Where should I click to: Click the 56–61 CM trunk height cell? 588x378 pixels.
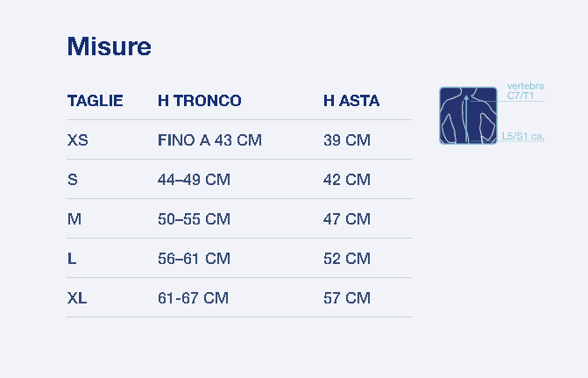tap(194, 259)
